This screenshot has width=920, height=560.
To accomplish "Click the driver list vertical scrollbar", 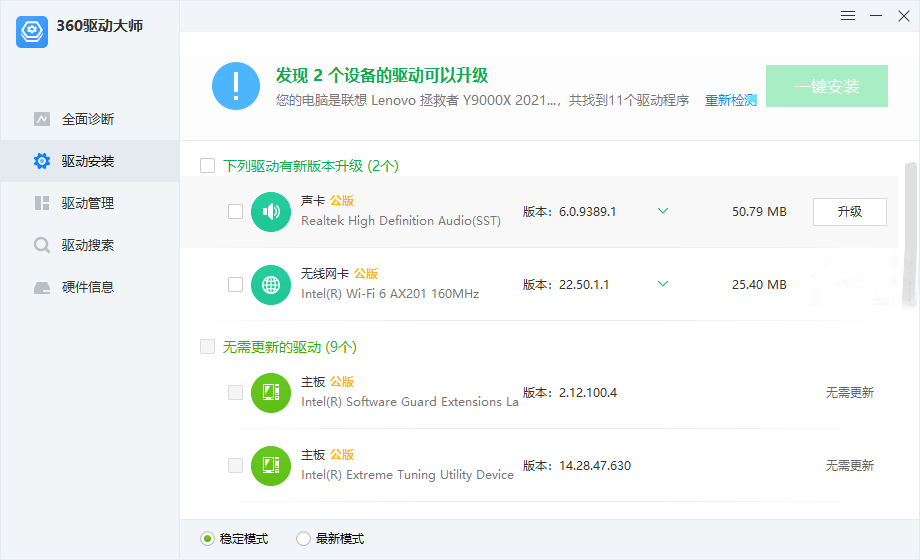I will pos(910,235).
